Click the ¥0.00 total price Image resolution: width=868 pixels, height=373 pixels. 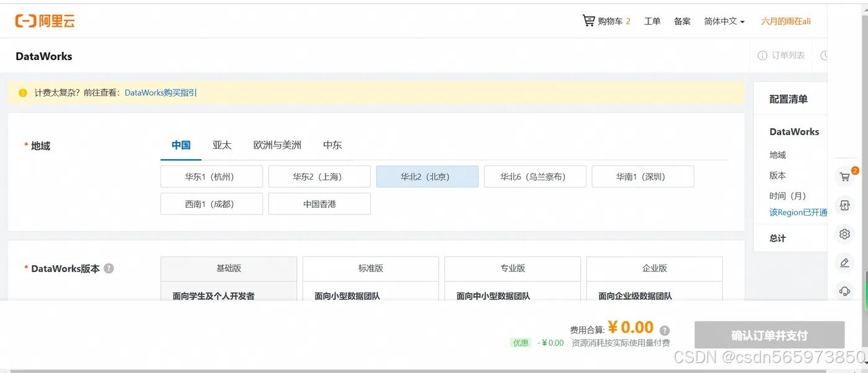pos(631,327)
